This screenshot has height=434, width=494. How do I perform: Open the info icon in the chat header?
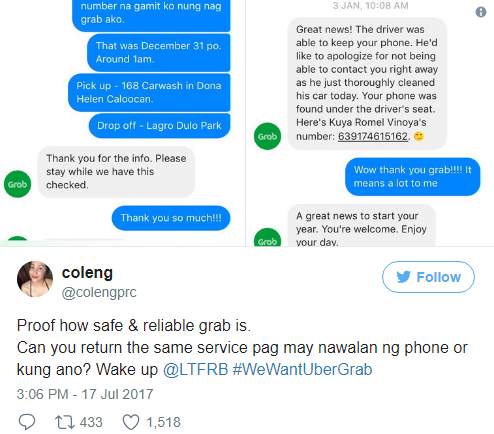480,12
